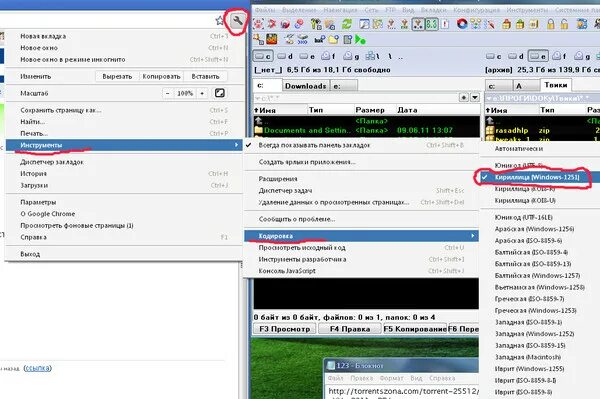The image size is (600, 399).
Task: Select drive e in the left panel
Action: point(307,56)
